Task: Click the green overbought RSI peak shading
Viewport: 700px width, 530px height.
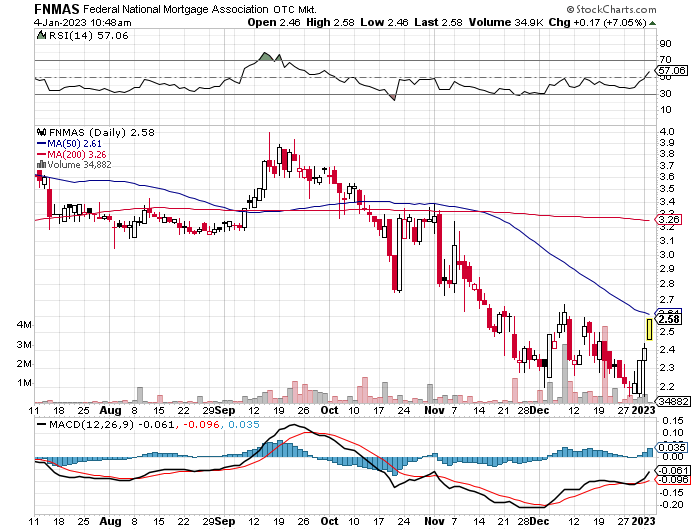Action: coord(266,57)
